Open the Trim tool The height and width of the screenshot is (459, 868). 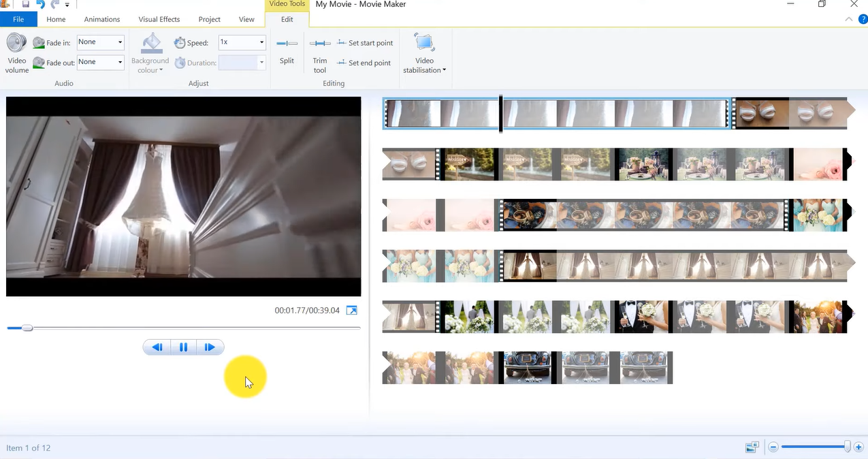[x=319, y=54]
